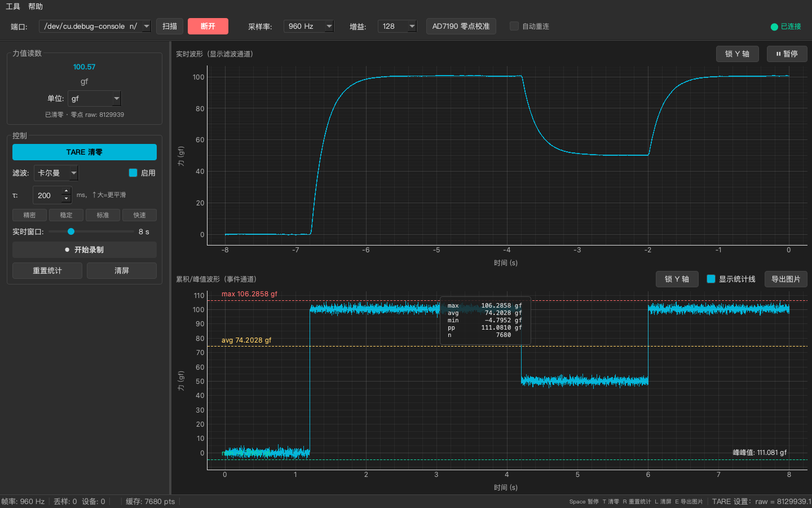Click the 扫描 scan button
812x508 pixels.
(170, 26)
